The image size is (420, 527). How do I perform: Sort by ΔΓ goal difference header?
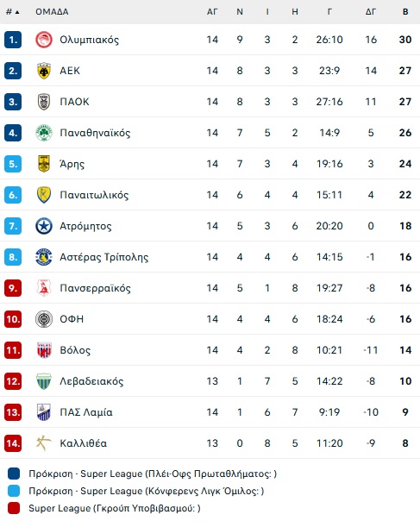click(371, 12)
